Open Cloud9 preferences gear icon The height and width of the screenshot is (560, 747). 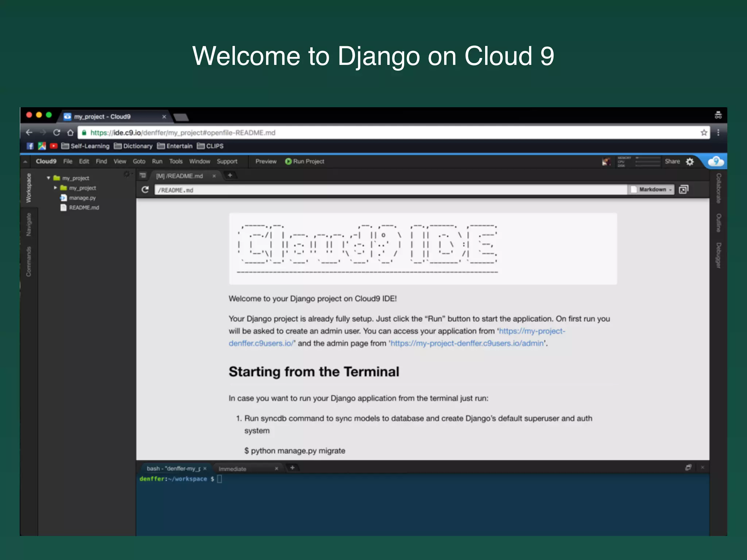tap(690, 162)
